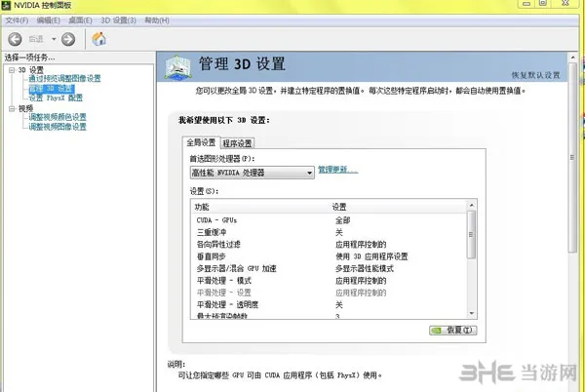Image resolution: width=585 pixels, height=392 pixels.
Task: Select the 平滑处理 - 透明度 row
Action: click(x=330, y=304)
